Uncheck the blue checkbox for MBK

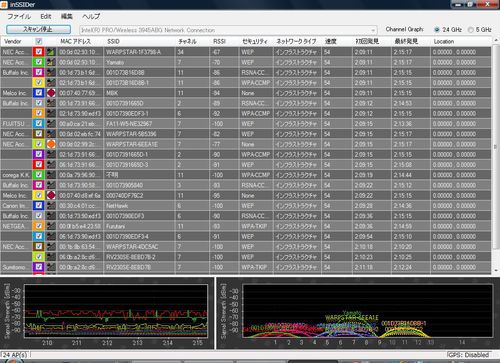click(x=39, y=93)
